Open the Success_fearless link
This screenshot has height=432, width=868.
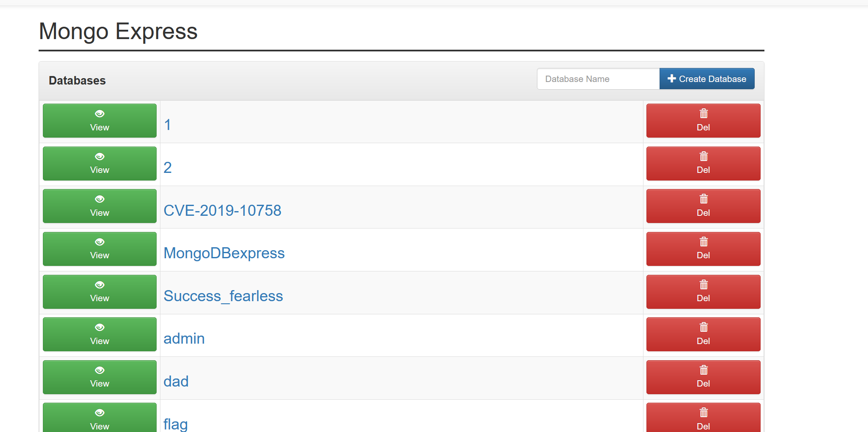[x=223, y=296]
